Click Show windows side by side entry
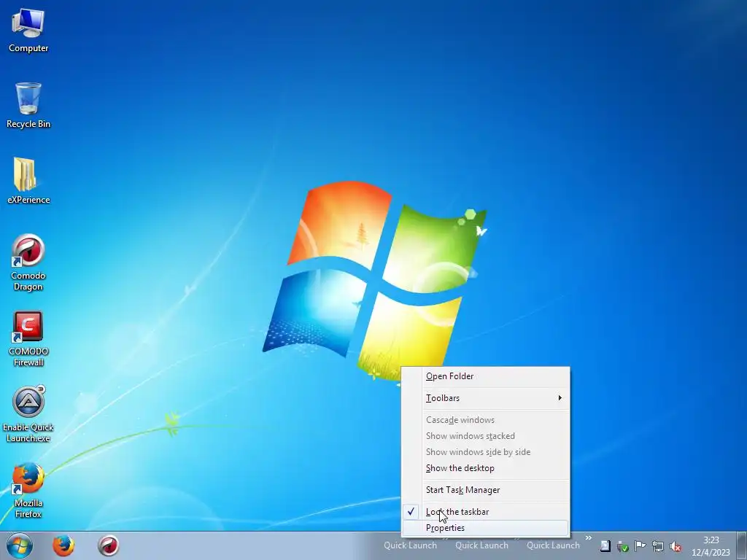This screenshot has height=560, width=747. tap(485, 452)
